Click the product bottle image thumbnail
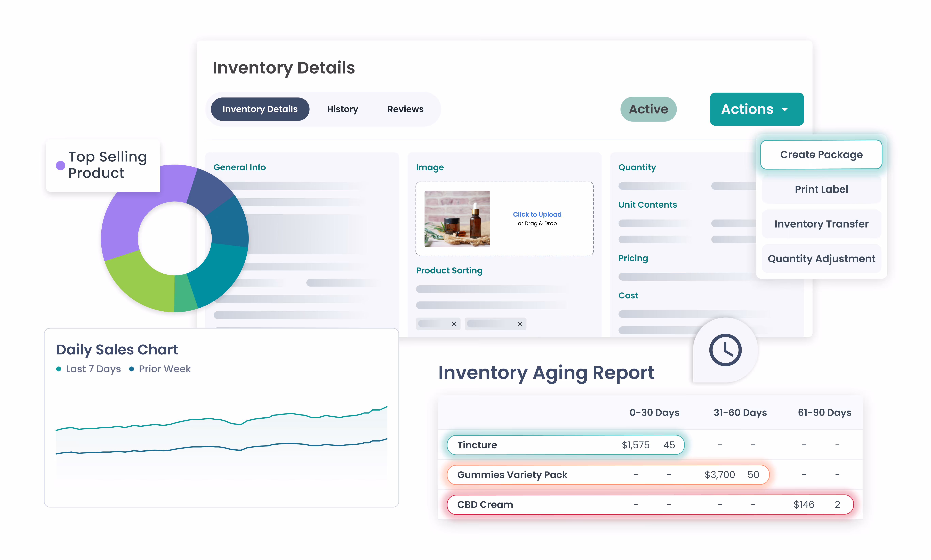This screenshot has width=931, height=560. point(457,219)
